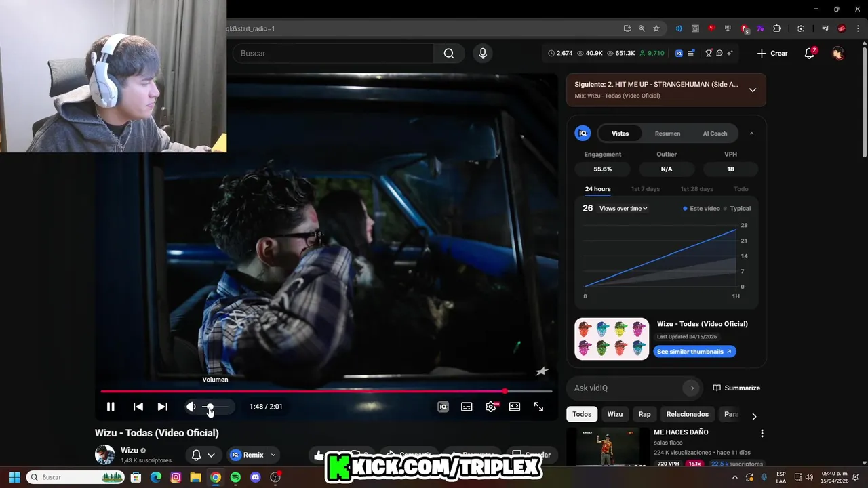Bookmark the page with the star icon

pyautogui.click(x=656, y=28)
